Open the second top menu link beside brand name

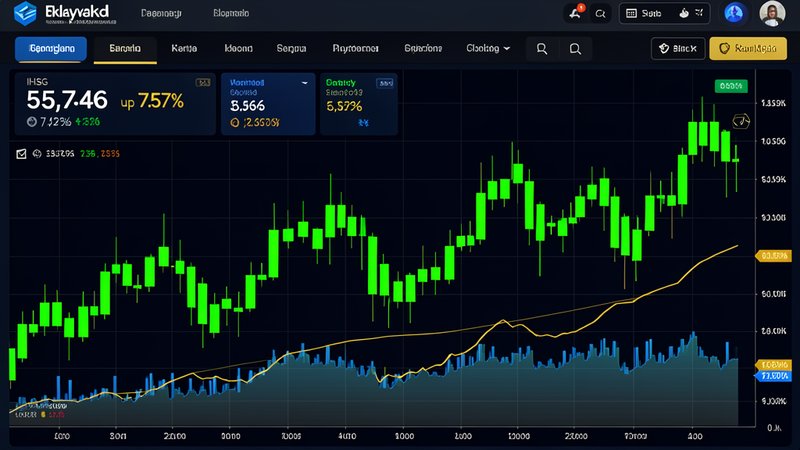[x=231, y=13]
